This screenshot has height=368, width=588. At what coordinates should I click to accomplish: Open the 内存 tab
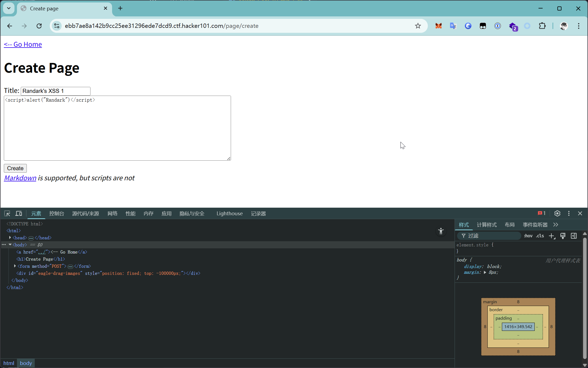[x=148, y=214]
